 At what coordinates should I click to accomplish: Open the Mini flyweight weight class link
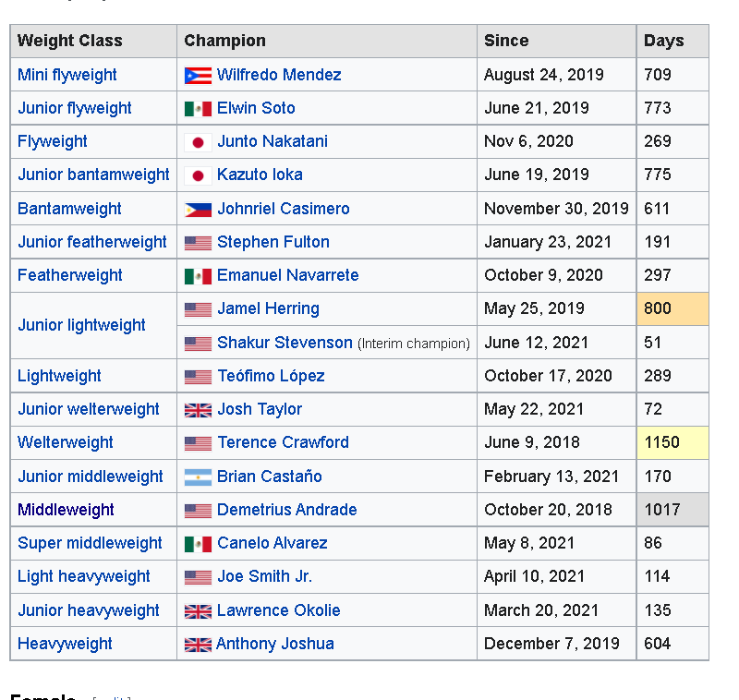tap(67, 75)
